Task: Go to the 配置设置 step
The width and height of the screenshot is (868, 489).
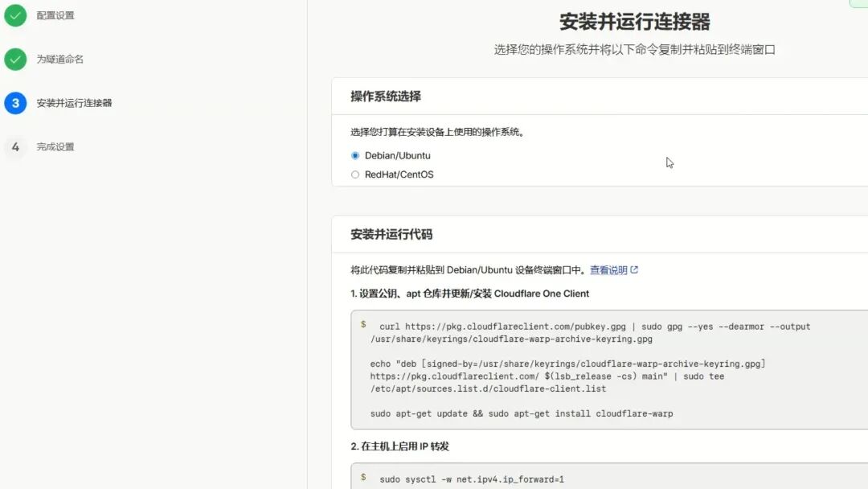Action: 55,15
